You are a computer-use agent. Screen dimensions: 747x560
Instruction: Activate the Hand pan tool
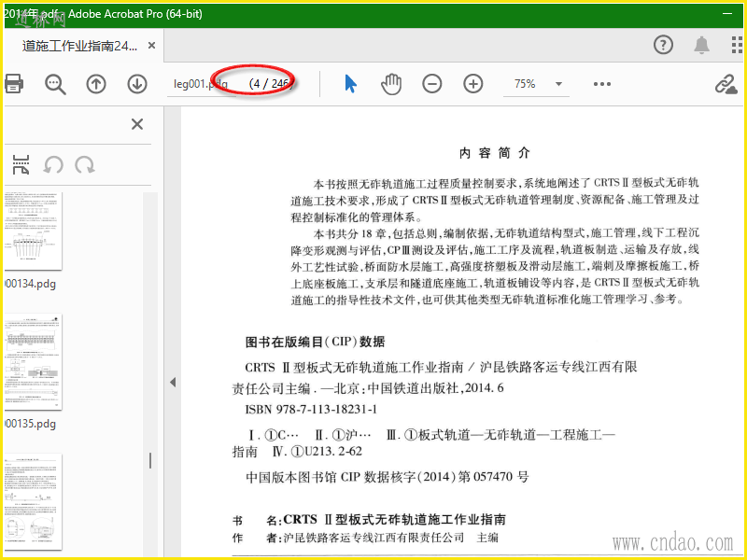pyautogui.click(x=391, y=84)
